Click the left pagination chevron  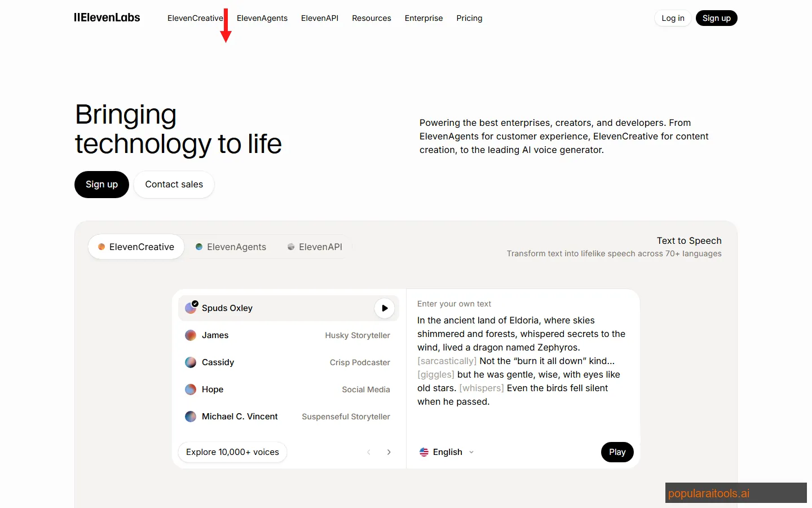pos(369,452)
